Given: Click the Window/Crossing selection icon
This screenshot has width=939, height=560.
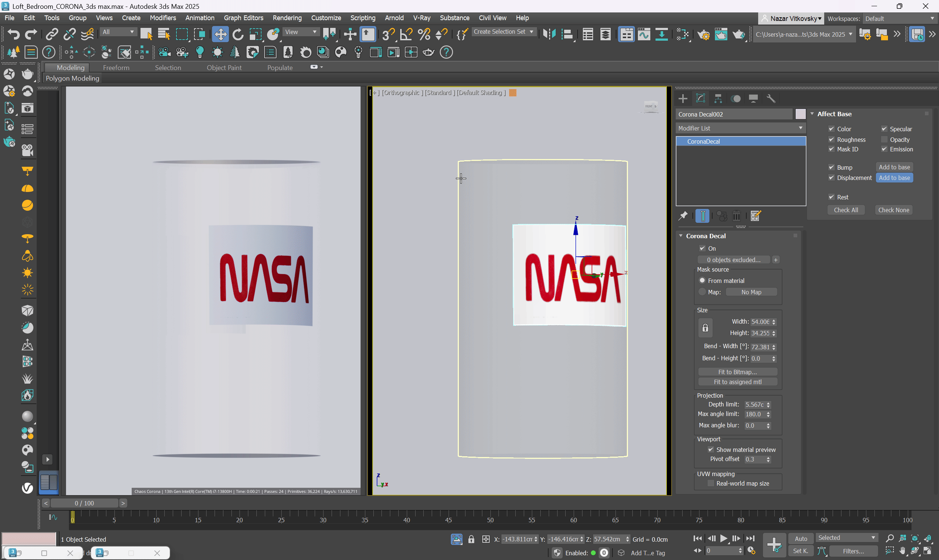Looking at the screenshot, I should (199, 34).
